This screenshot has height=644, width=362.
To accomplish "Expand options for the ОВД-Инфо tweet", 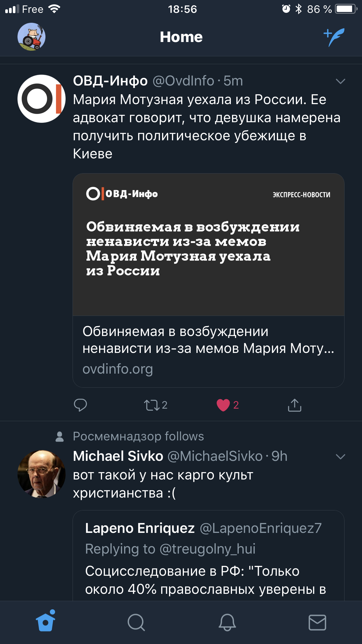I will point(340,81).
